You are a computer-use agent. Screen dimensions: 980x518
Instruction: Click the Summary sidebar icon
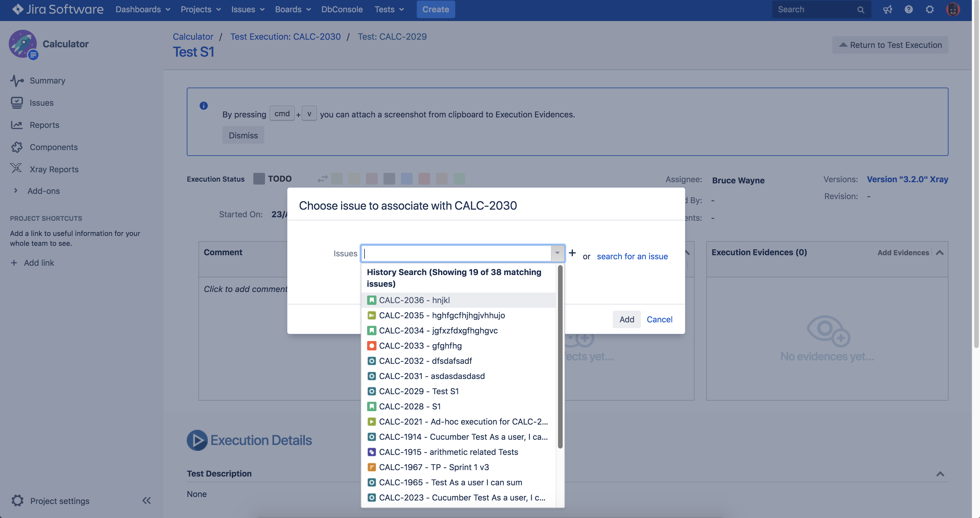click(17, 80)
